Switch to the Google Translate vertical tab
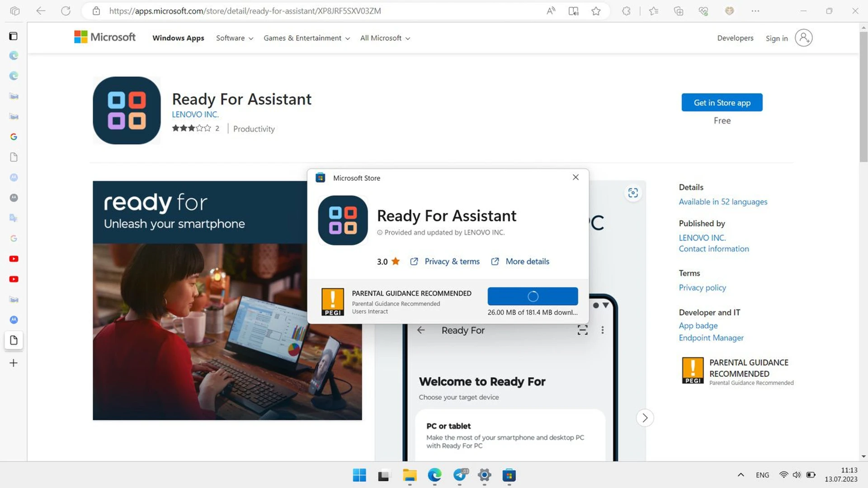 pyautogui.click(x=14, y=218)
